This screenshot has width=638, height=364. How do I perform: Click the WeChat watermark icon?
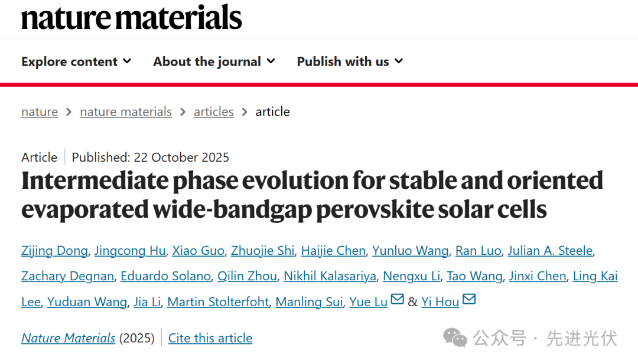tap(455, 337)
